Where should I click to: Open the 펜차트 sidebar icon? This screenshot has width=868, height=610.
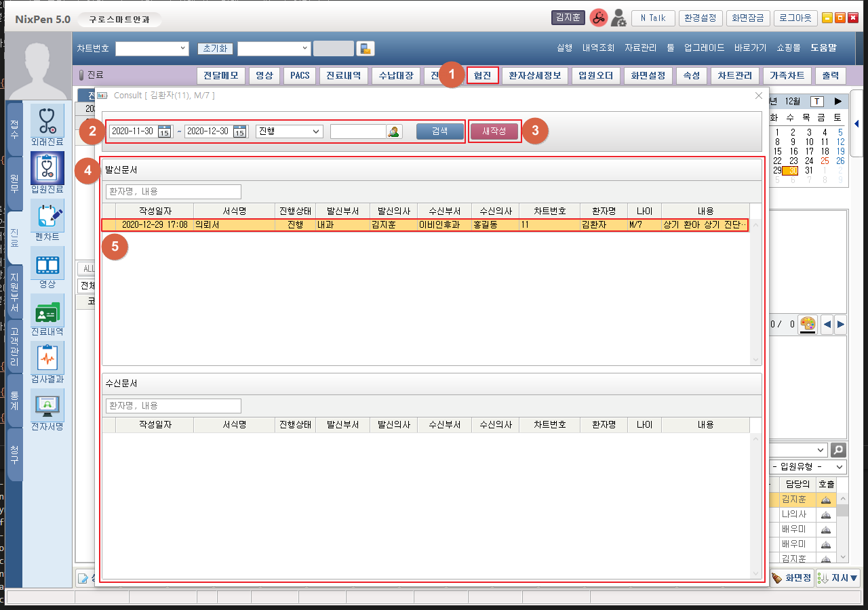[47, 216]
